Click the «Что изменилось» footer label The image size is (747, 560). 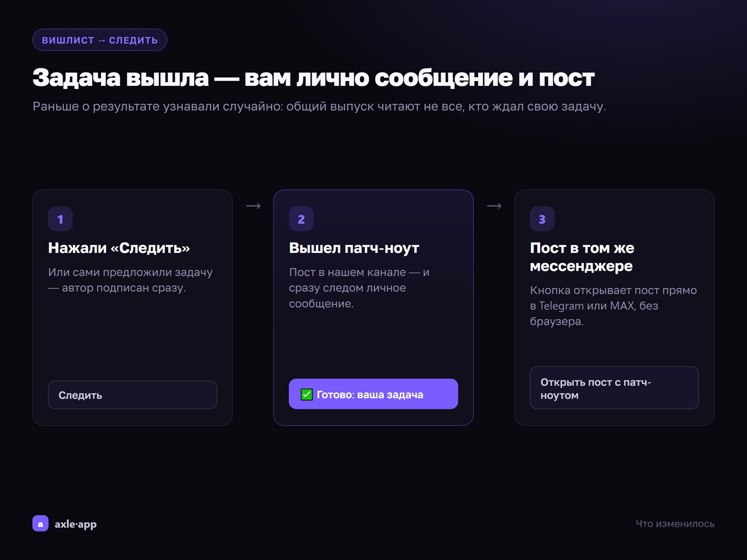click(x=675, y=524)
